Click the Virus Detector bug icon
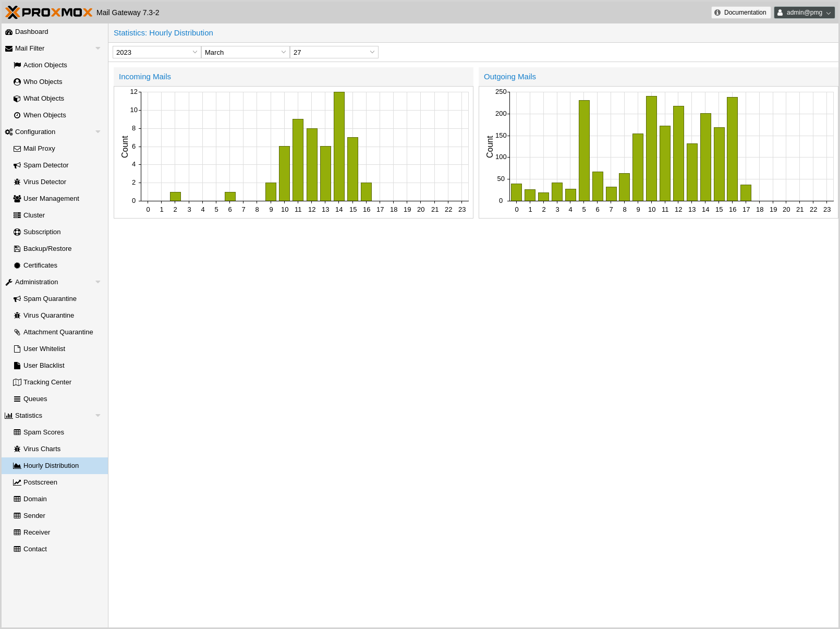Screen dimensions: 840x629 point(17,182)
